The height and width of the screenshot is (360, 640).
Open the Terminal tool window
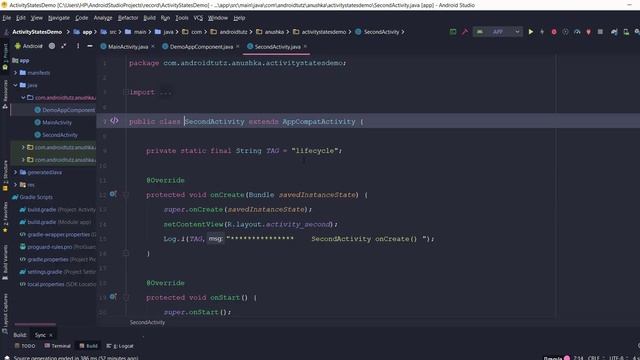click(x=58, y=346)
